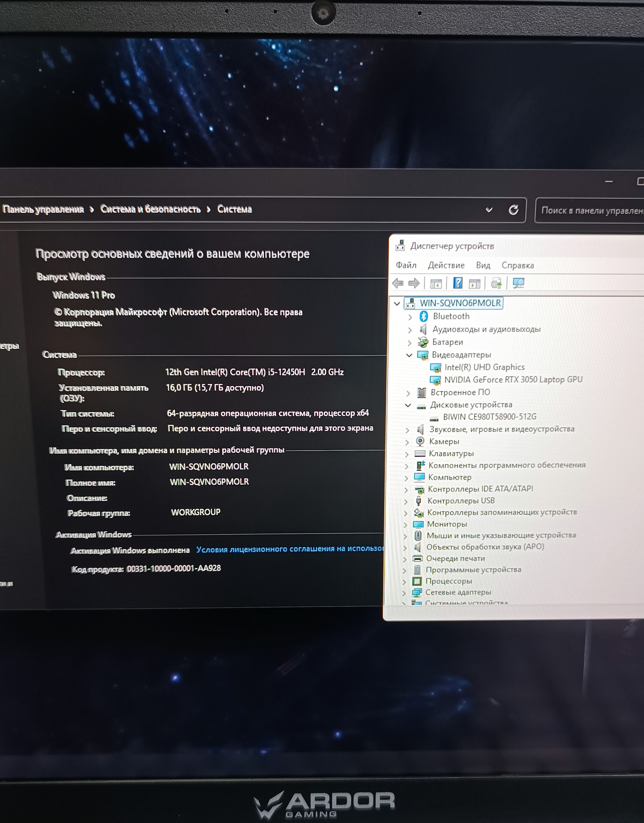Minimize the Control Panel window
644x823 pixels.
[608, 182]
